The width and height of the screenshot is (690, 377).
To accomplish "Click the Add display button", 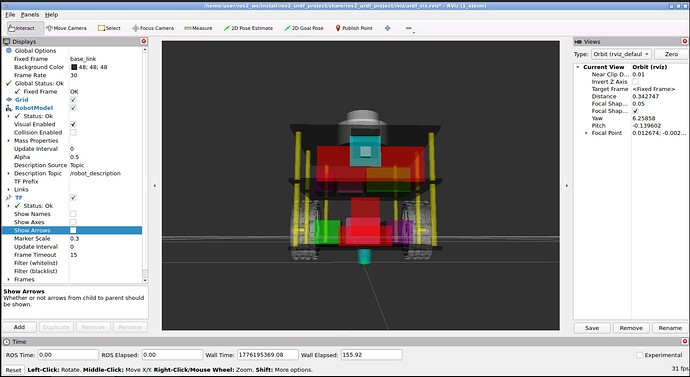I will (19, 327).
